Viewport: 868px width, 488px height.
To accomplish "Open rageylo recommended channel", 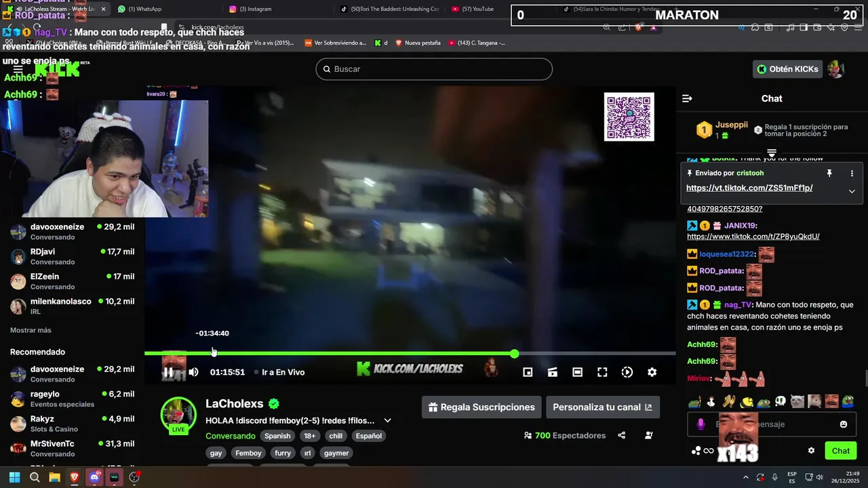I will pos(72,399).
